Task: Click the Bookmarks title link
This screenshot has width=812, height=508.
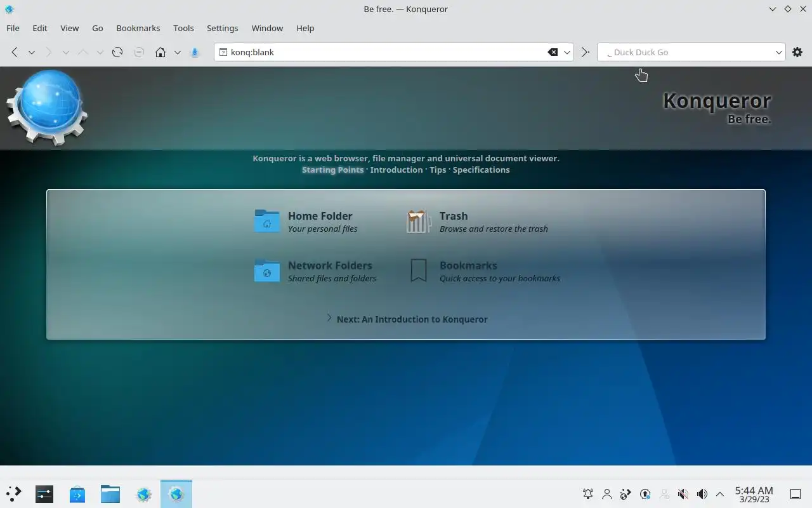Action: (x=468, y=265)
